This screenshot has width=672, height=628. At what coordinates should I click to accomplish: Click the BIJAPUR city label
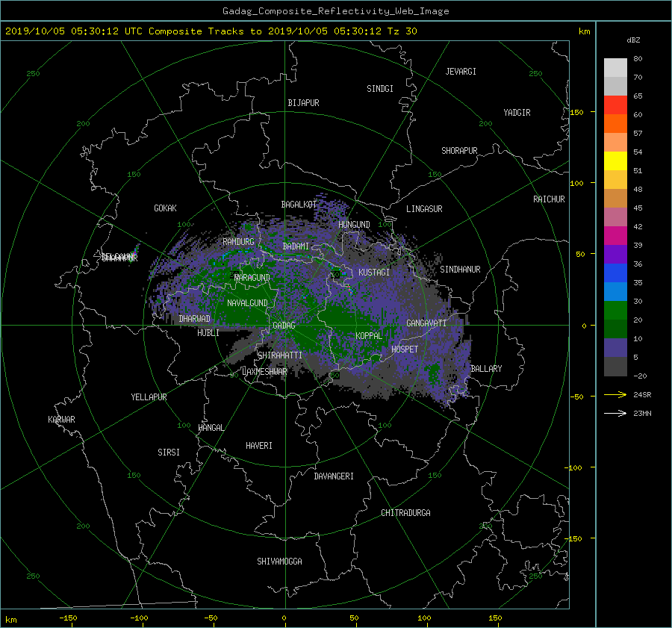pyautogui.click(x=303, y=103)
